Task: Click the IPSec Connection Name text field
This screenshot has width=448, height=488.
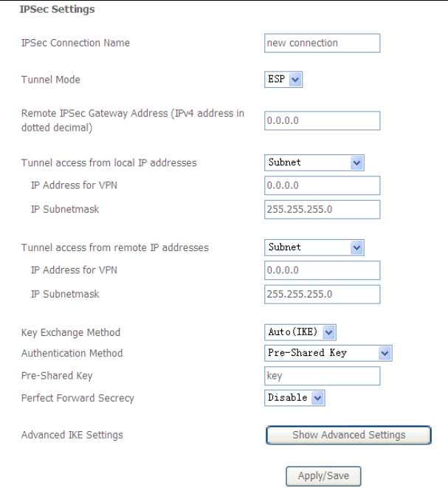Action: tap(322, 43)
